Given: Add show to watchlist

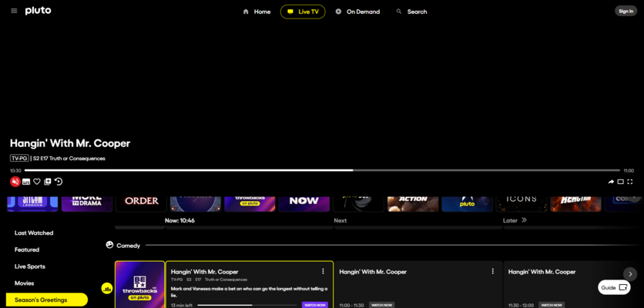Looking at the screenshot, I should click(48, 182).
